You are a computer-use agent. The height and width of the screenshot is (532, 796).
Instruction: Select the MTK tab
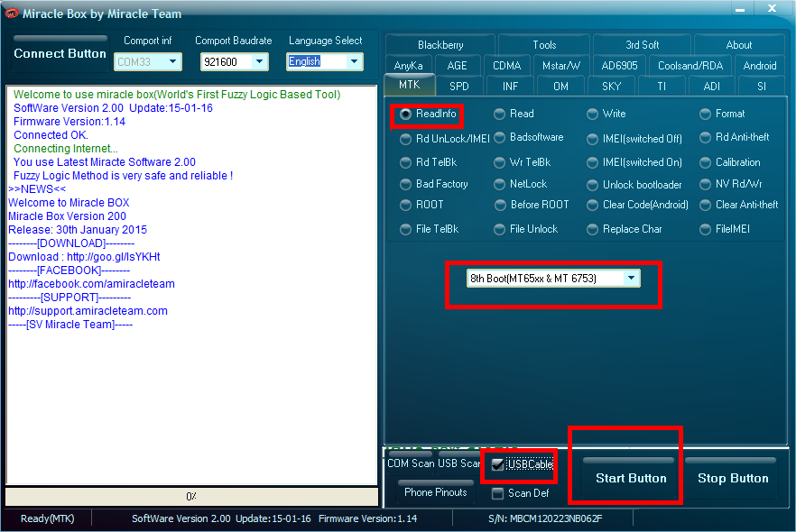click(409, 85)
